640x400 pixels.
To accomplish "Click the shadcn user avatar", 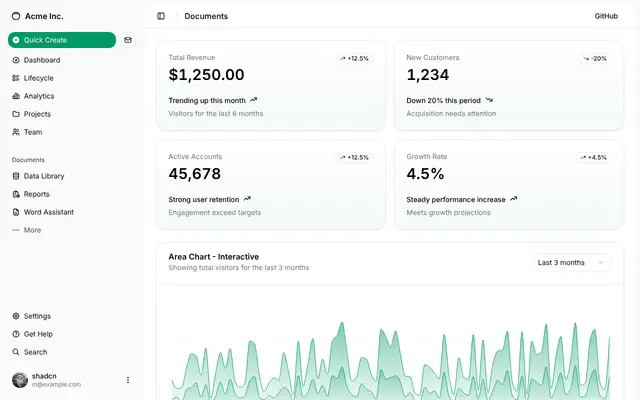I will 20,380.
